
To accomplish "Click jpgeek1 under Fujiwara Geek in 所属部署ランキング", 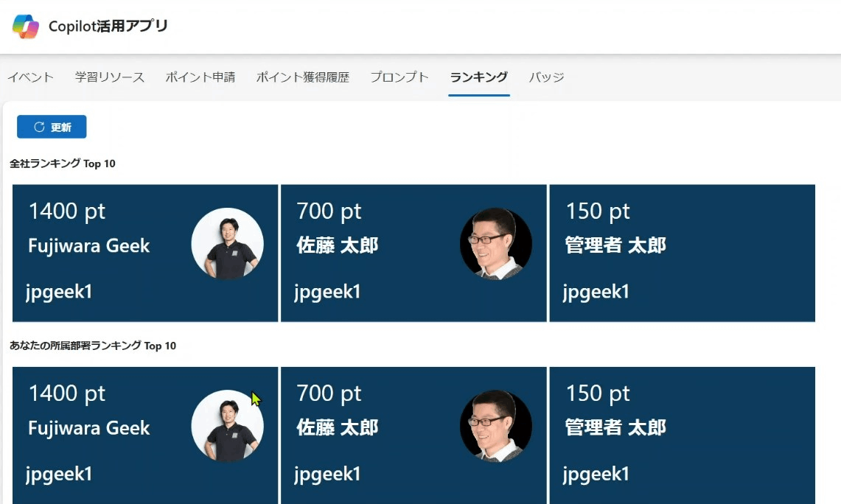I will click(x=59, y=475).
